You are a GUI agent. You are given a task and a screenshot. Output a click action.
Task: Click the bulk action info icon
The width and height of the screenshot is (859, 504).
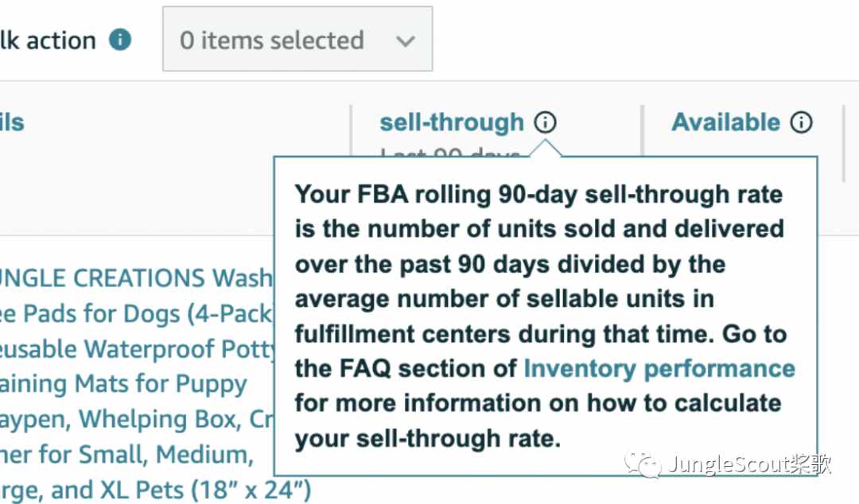click(x=120, y=40)
